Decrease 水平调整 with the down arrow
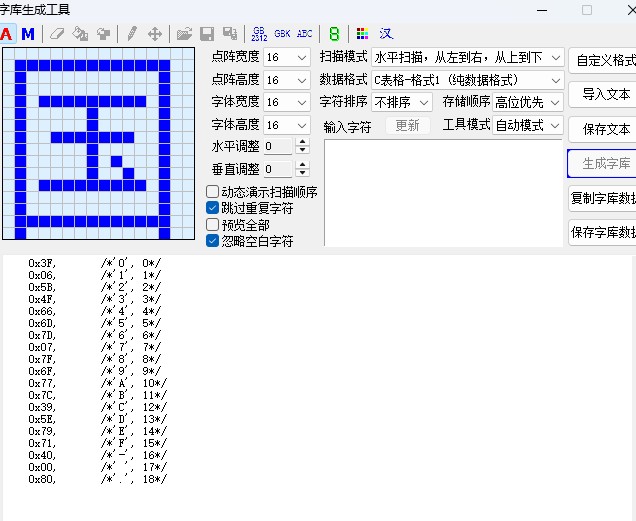This screenshot has height=521, width=636. point(302,150)
